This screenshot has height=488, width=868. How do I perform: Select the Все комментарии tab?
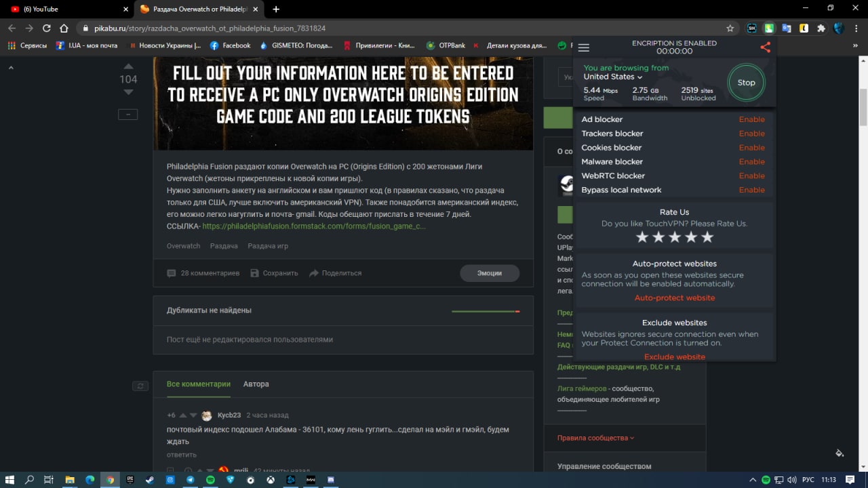click(x=199, y=384)
